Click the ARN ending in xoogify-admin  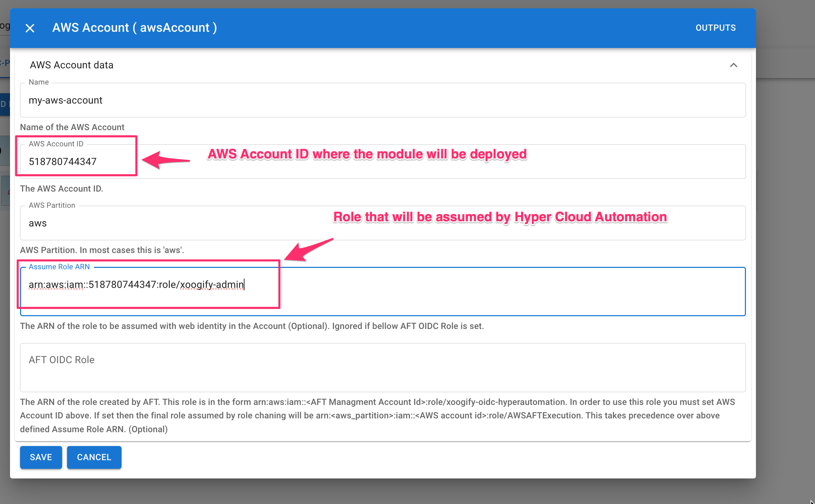coord(137,284)
